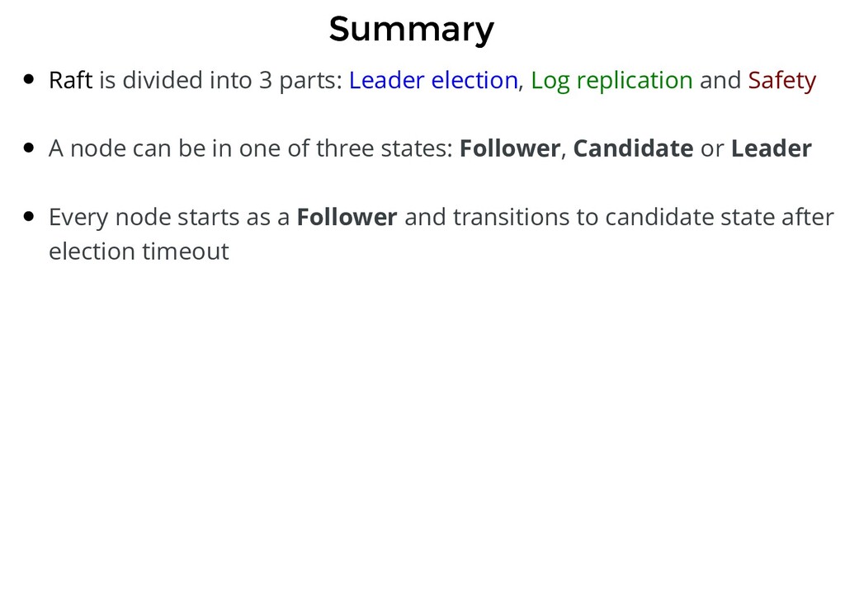
Task: Open the blue "Leader election" text
Action: (433, 80)
